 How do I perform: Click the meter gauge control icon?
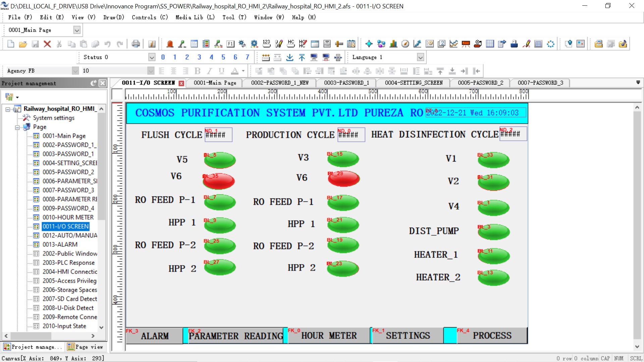(x=405, y=44)
